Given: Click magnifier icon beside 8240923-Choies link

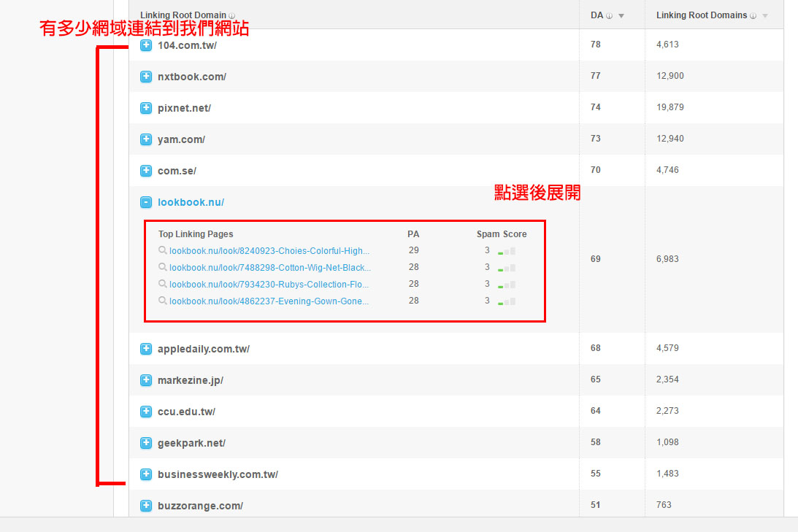Looking at the screenshot, I should [163, 250].
